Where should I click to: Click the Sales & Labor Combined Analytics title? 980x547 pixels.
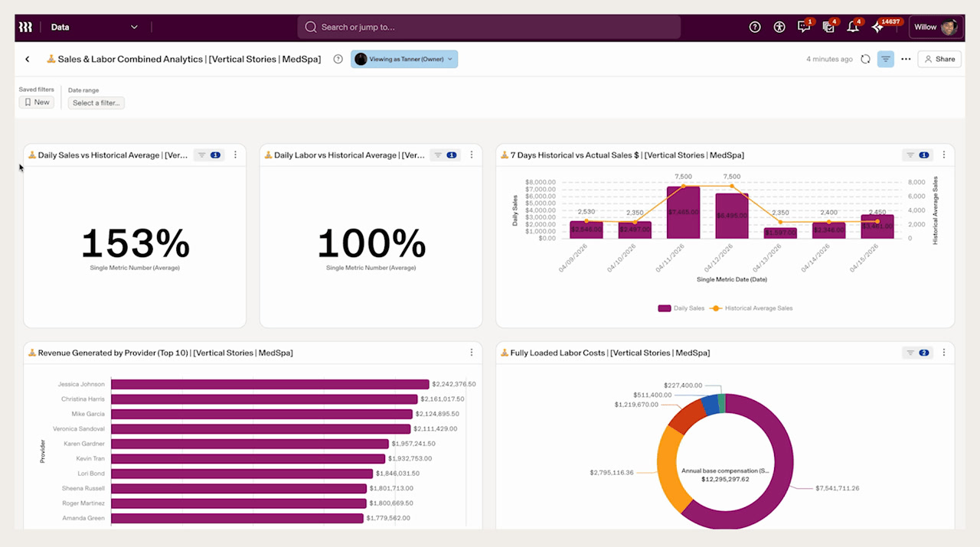click(x=189, y=59)
